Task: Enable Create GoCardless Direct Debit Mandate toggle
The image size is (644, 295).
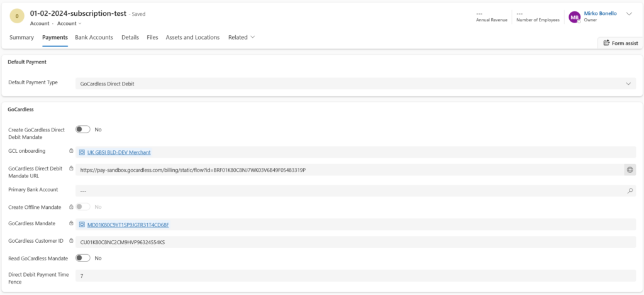Action: 83,130
